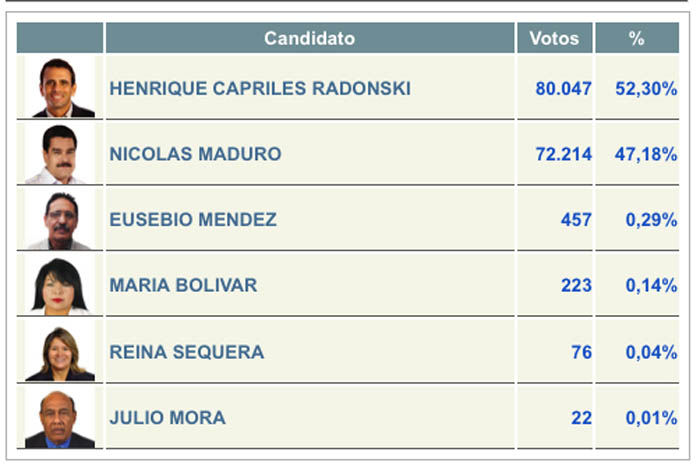Click the 72.214 votes value
Viewport: 700px width, 466px height.
[x=563, y=154]
